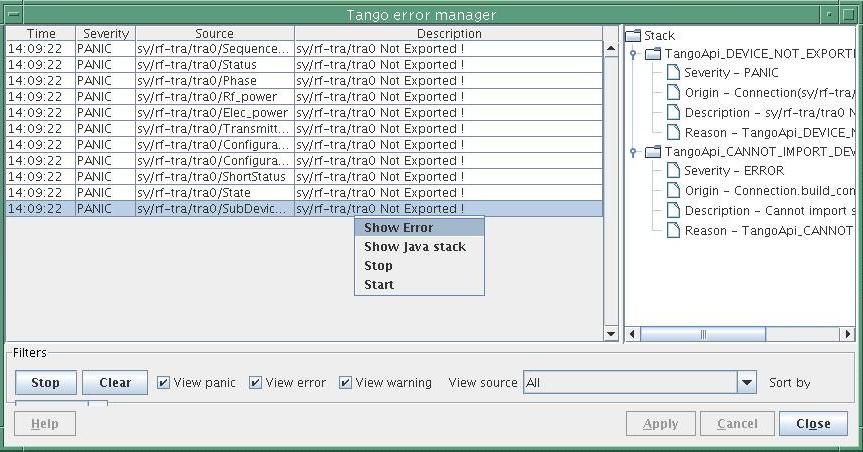Click error table scroll up arrow
Viewport: 863px width, 452px height.
[611, 48]
